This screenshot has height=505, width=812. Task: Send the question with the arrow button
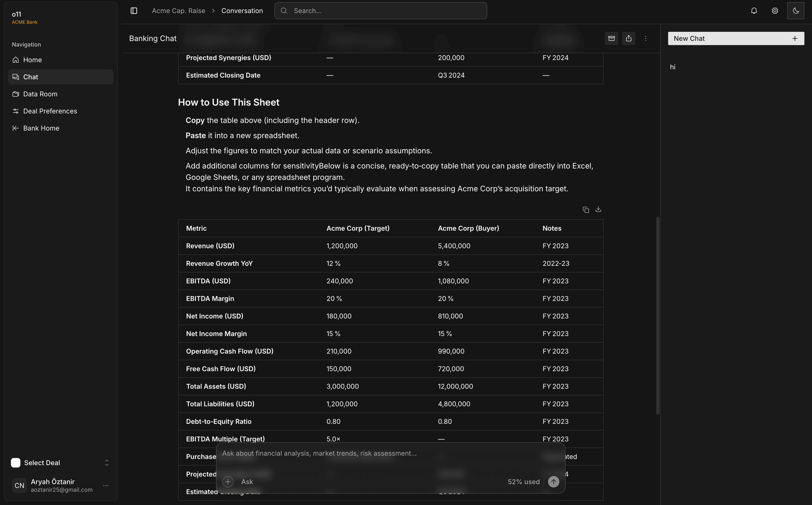(x=553, y=481)
